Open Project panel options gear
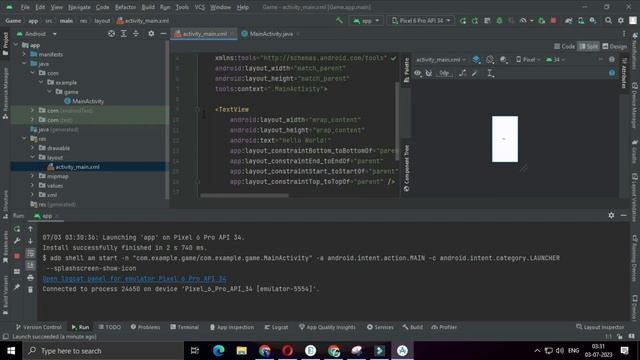This screenshot has height=360, width=640. [x=151, y=34]
